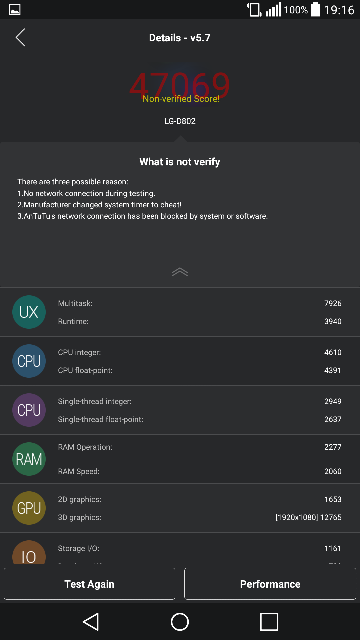Tap the LG-D802 device name
The image size is (360, 640).
(180, 121)
